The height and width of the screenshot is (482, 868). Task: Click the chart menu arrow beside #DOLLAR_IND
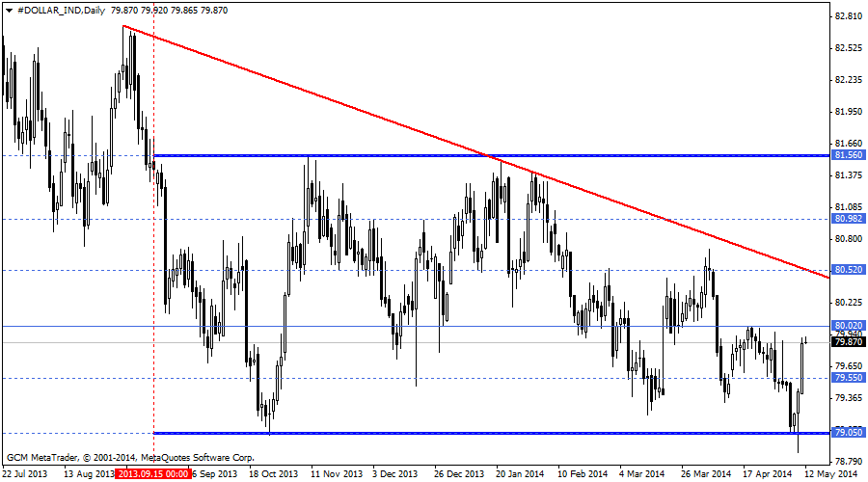point(8,10)
